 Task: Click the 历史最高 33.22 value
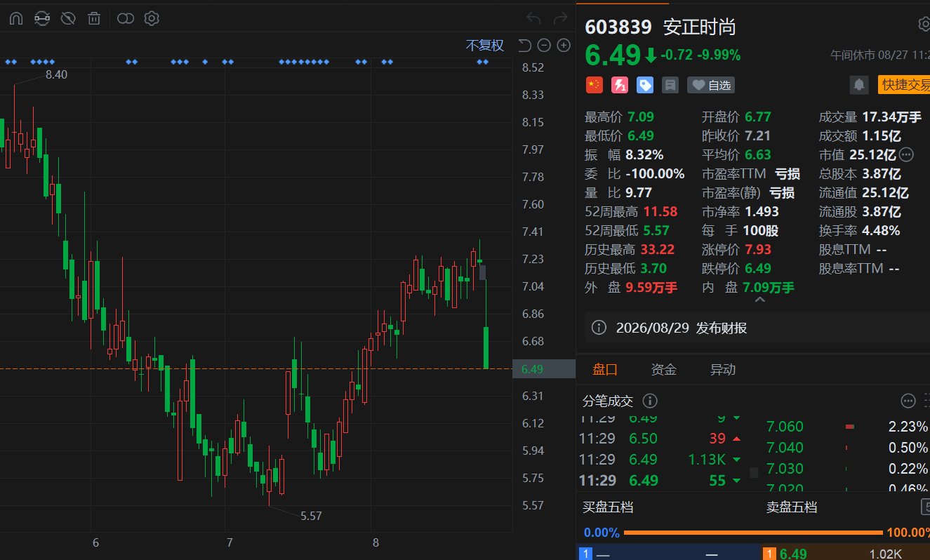coord(657,249)
